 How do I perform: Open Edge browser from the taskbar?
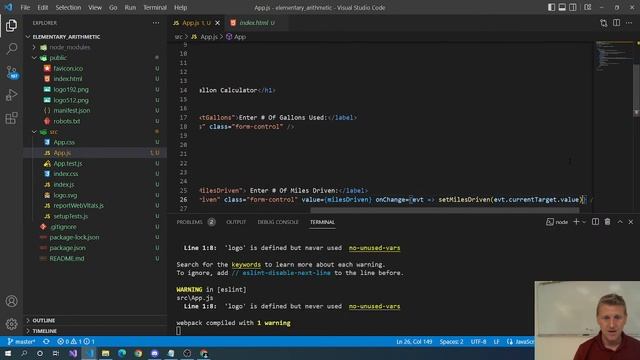click(x=122, y=353)
